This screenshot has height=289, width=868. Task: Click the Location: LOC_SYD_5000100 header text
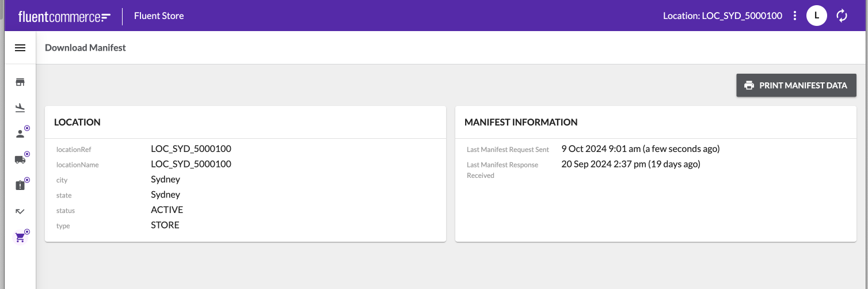(x=722, y=16)
